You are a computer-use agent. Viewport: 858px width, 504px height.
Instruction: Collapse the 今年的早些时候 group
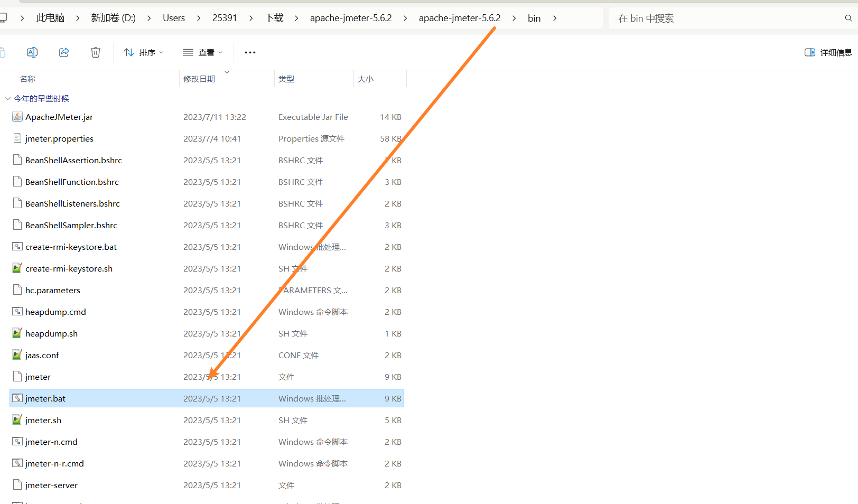(x=7, y=99)
